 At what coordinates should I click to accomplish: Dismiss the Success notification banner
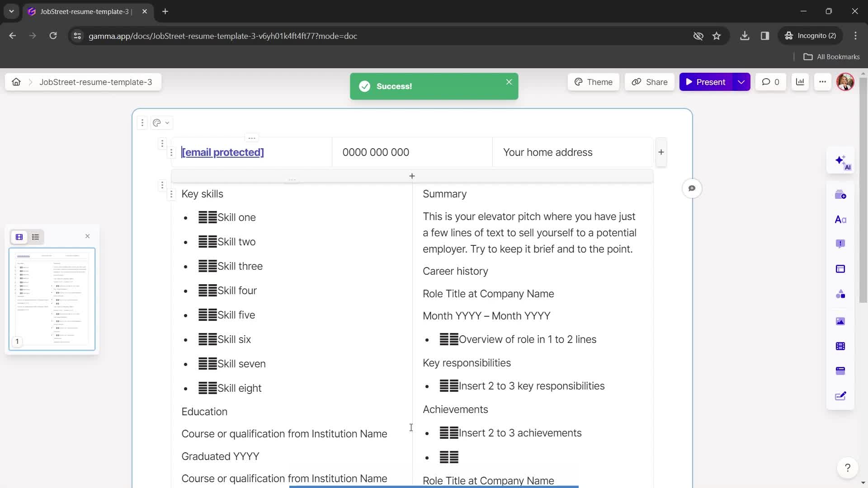[509, 82]
